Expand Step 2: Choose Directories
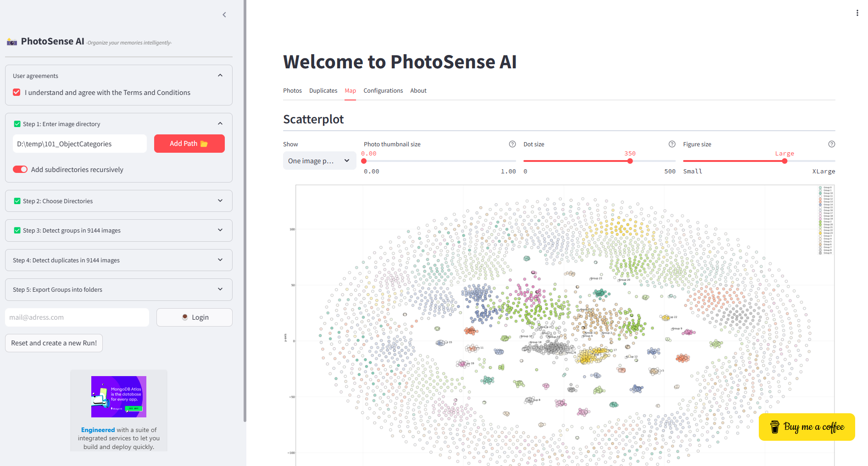This screenshot has height=466, width=868. [x=119, y=201]
